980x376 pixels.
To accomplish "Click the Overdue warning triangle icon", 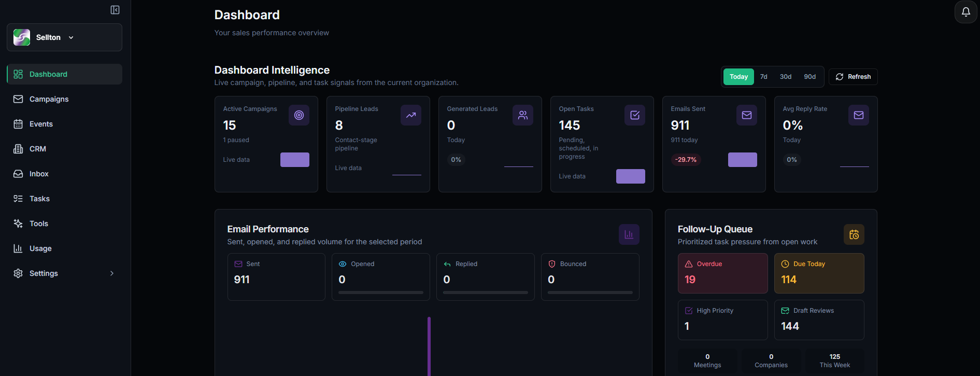I will click(x=689, y=264).
